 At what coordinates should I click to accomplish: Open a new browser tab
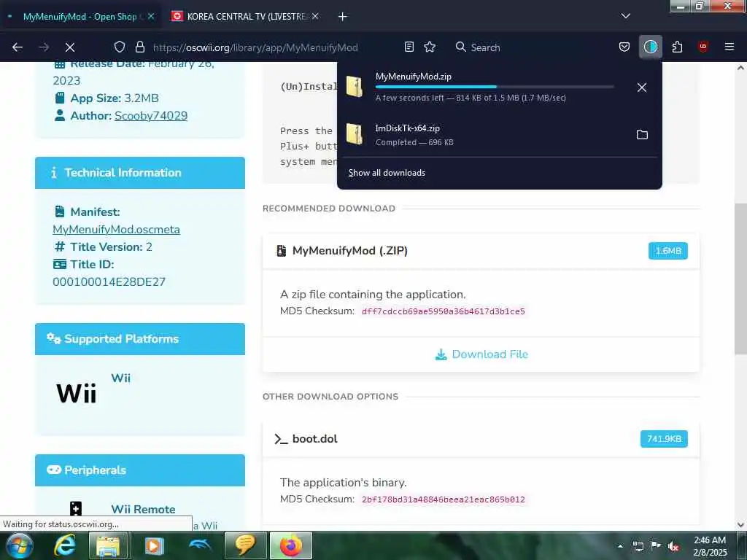coord(343,17)
